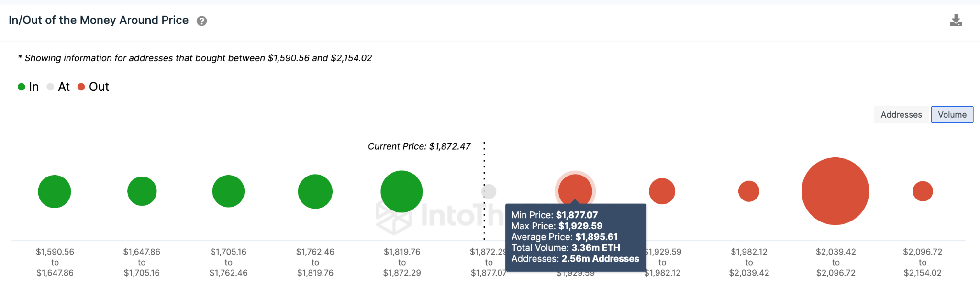Click the large green bubble for $1,819.76 to $1,872.29
Viewport: 980px width, 299px height.
tap(401, 191)
